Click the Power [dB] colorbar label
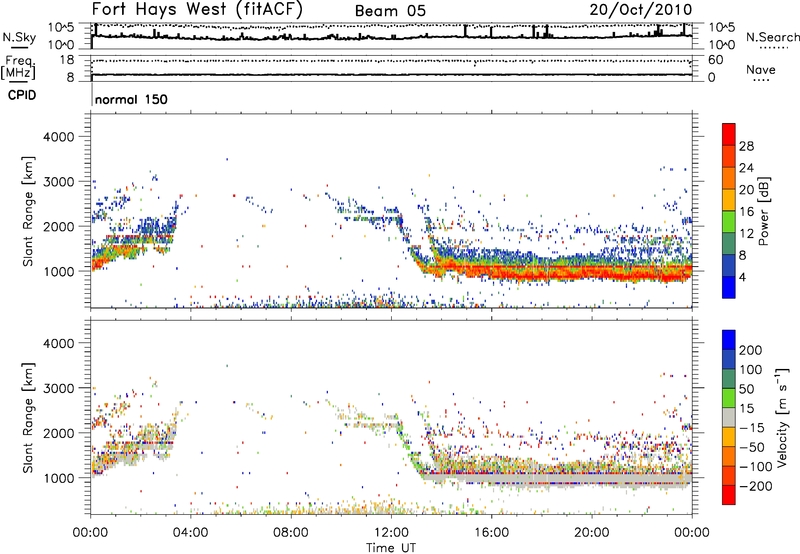 tap(763, 211)
